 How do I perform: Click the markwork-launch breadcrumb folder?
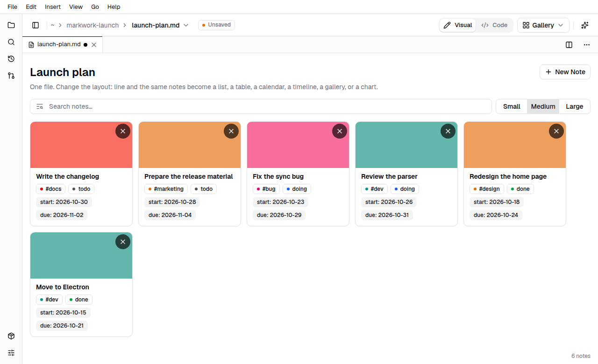coord(93,25)
